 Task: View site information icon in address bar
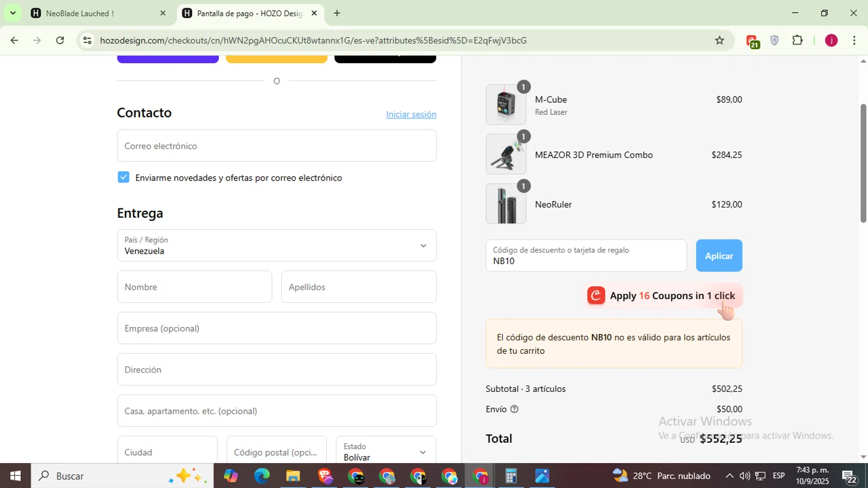pyautogui.click(x=87, y=41)
